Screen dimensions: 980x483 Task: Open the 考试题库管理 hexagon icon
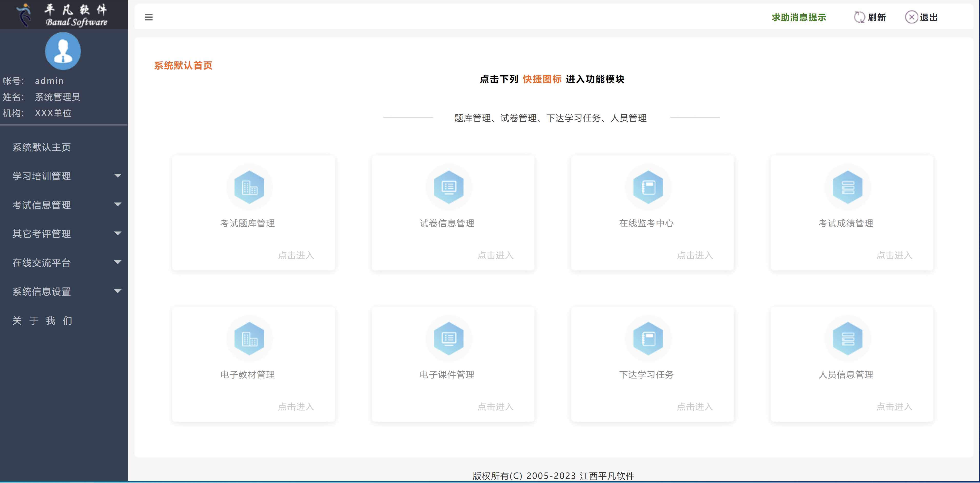tap(250, 187)
